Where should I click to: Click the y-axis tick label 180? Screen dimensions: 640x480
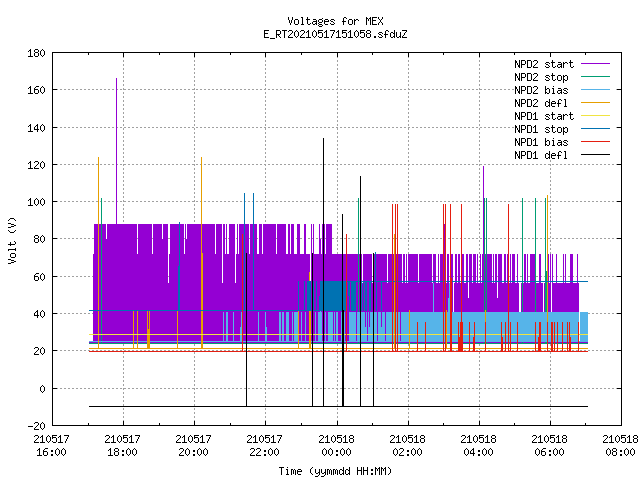pyautogui.click(x=36, y=53)
